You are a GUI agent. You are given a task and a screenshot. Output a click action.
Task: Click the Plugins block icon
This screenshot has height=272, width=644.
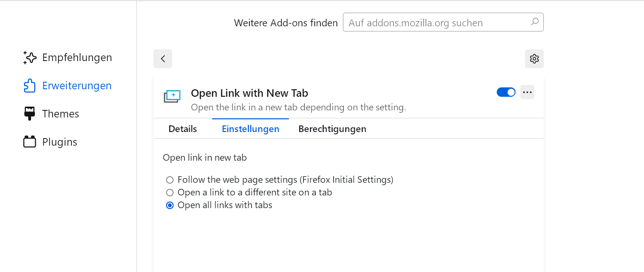point(30,142)
